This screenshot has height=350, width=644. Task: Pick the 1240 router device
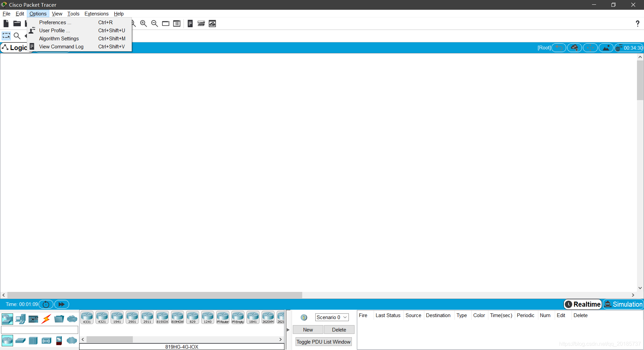coord(208,317)
